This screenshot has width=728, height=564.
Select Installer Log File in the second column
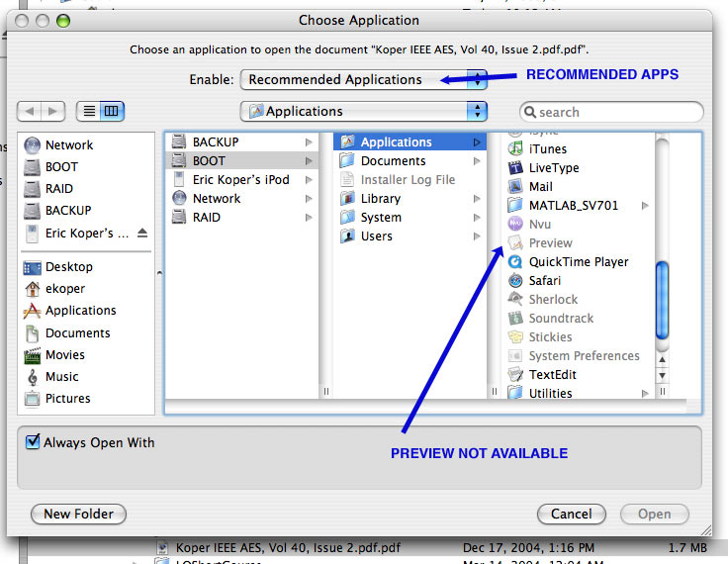point(408,180)
